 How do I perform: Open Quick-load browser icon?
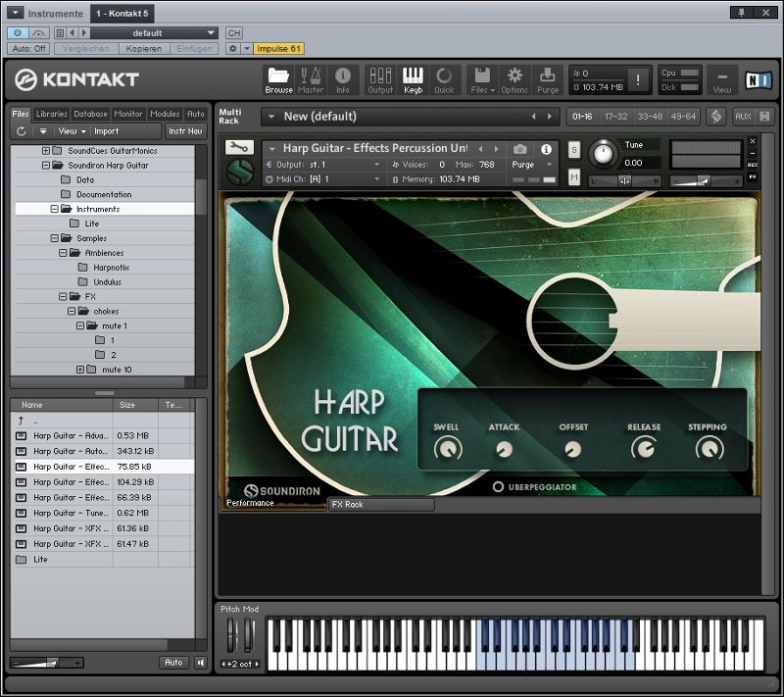click(444, 80)
